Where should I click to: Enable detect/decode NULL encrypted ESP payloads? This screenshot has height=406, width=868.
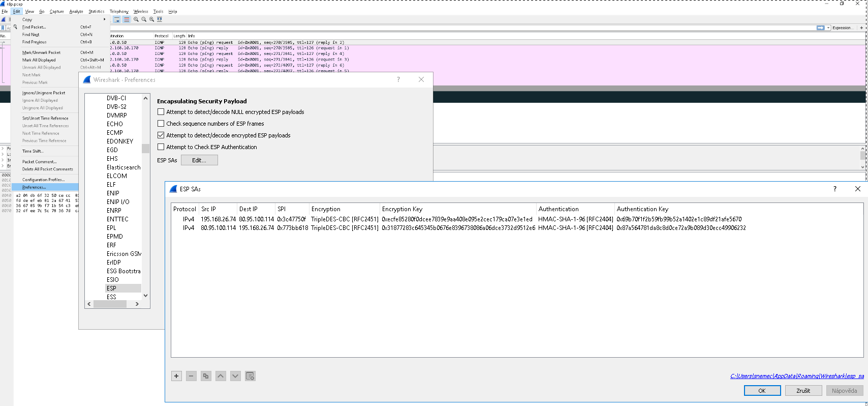[x=161, y=112]
